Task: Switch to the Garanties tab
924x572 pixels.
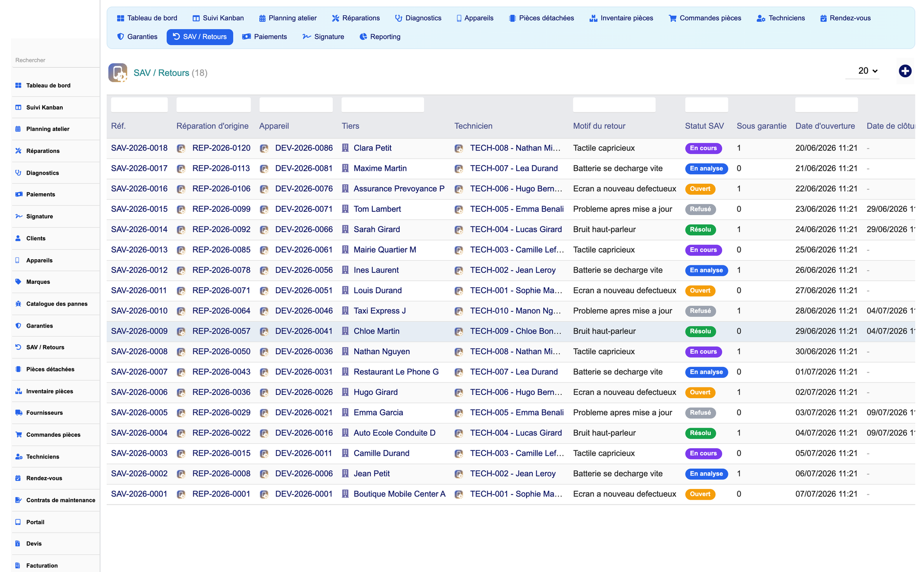Action: tap(137, 37)
